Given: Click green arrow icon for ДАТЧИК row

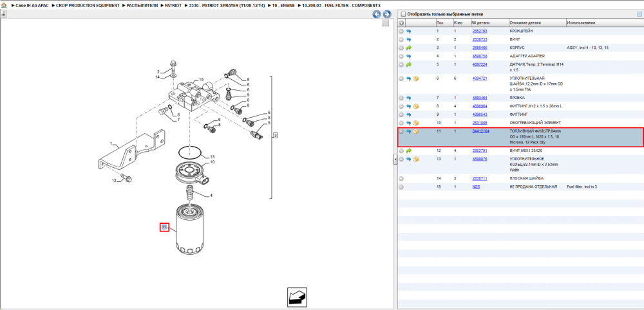Looking at the screenshot, I should [408, 64].
